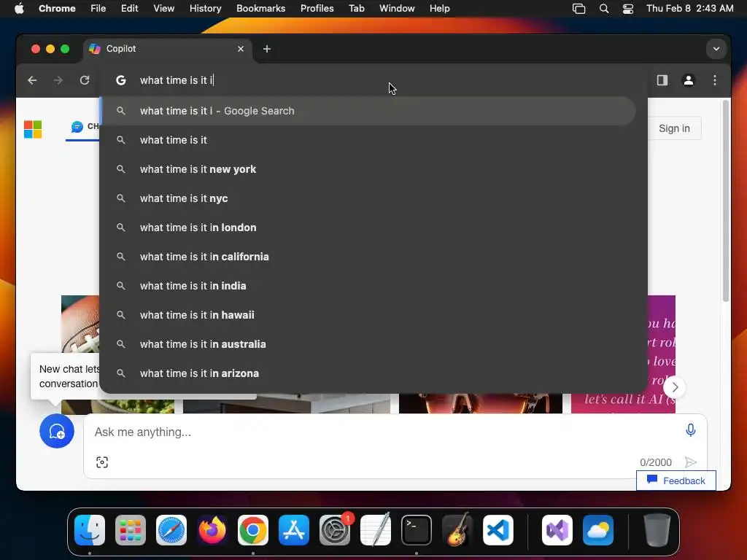Screen dimensions: 747x560
Task: Click the page's vertical scrollbar
Action: click(726, 201)
